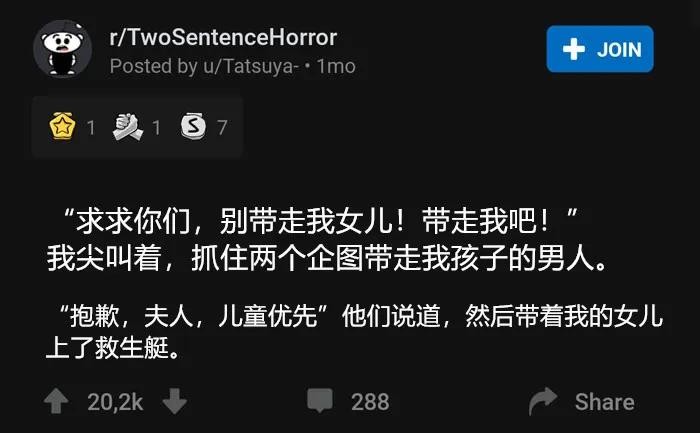Click the 1mo post timestamp
Viewport: 700px width, 433px height.
tap(336, 67)
